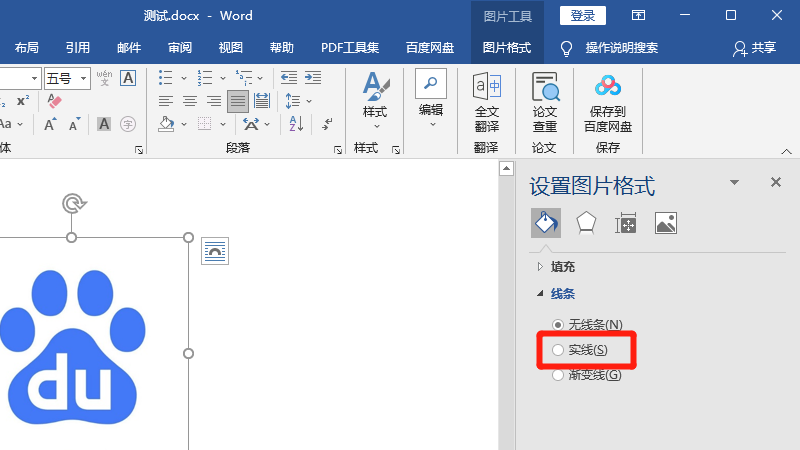The width and height of the screenshot is (800, 450).
Task: Click the 共享 share button
Action: pyautogui.click(x=755, y=48)
